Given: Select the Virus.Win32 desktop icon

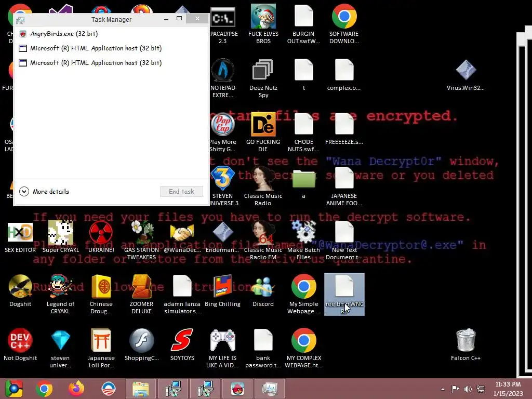Looking at the screenshot, I should pyautogui.click(x=465, y=75).
